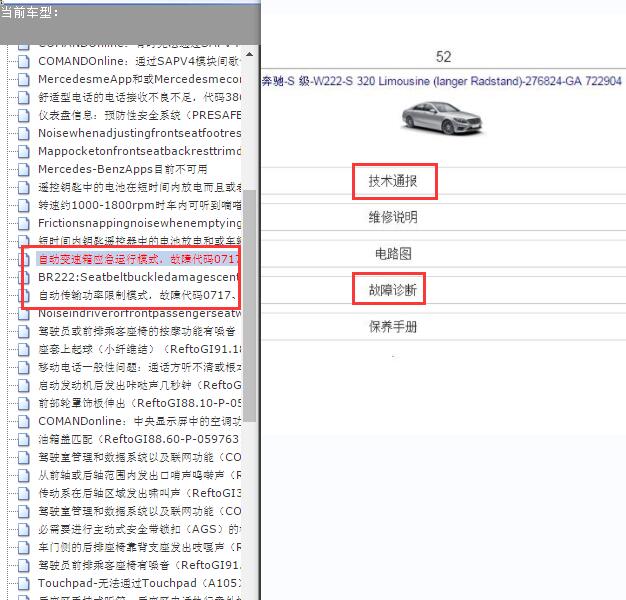The width and height of the screenshot is (626, 600).
Task: Select 前部轮罩饰板伸出 entry
Action: pyautogui.click(x=139, y=403)
